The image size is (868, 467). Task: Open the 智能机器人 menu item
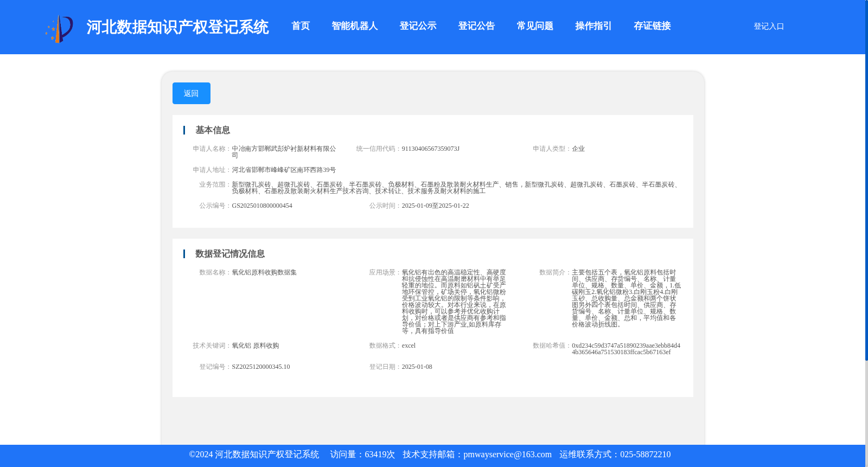pyautogui.click(x=354, y=26)
